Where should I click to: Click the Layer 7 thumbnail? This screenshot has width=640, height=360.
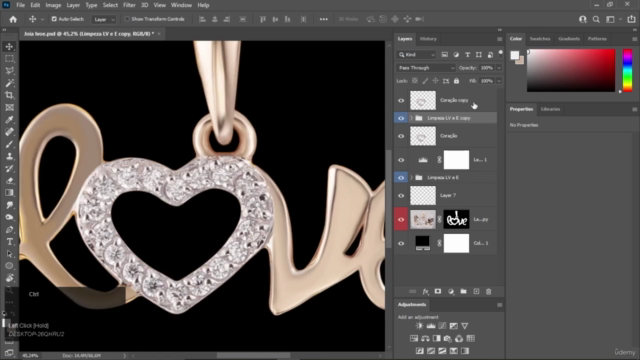tap(423, 196)
